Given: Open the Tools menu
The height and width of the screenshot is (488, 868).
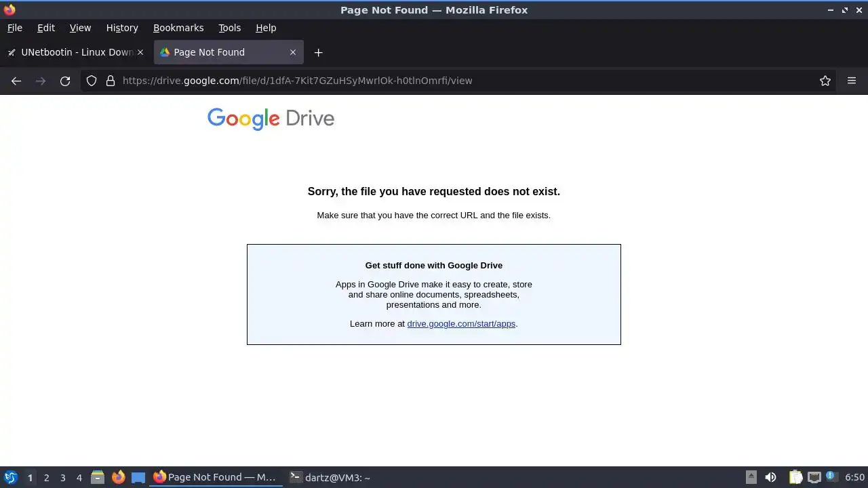Looking at the screenshot, I should (x=229, y=28).
